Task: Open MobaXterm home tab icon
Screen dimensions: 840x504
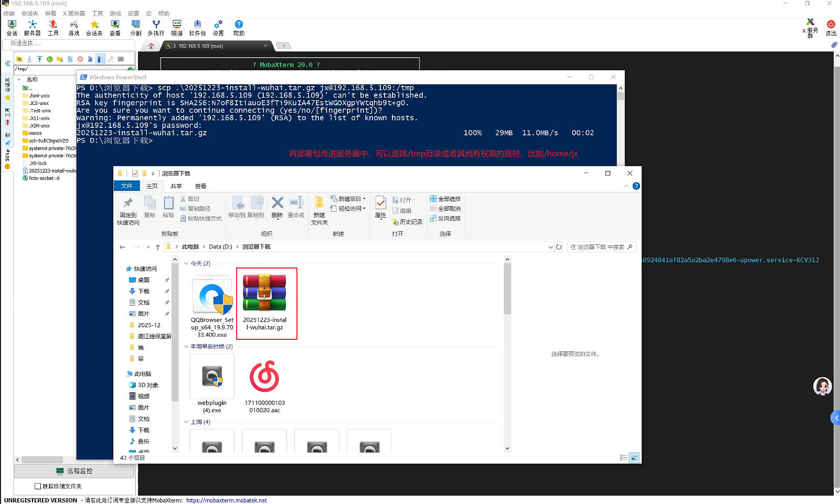Action: point(151,46)
